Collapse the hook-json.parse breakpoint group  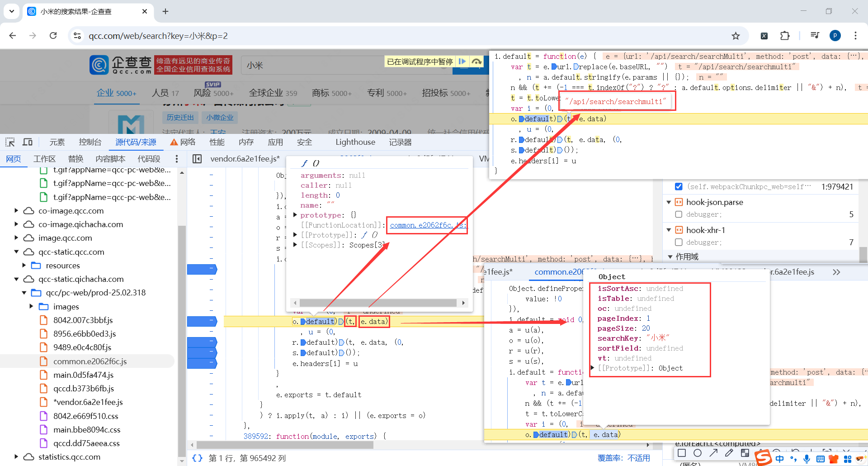(669, 202)
